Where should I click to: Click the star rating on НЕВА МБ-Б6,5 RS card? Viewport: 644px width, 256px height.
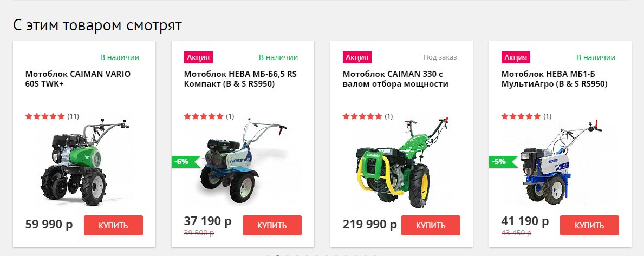pos(204,116)
